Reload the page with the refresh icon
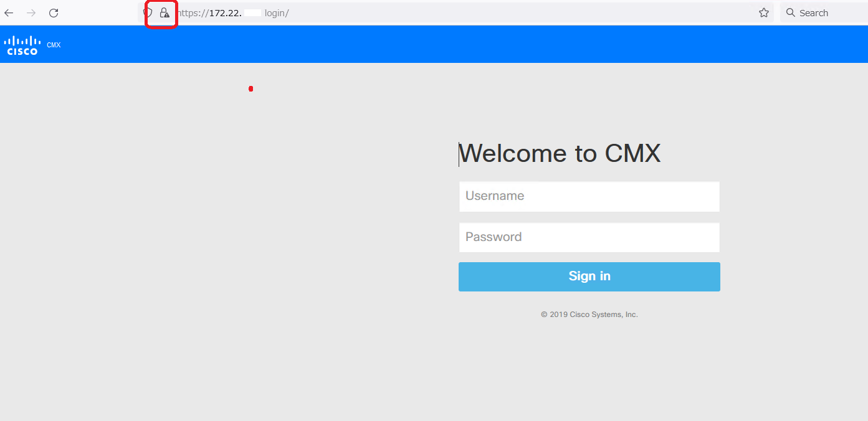Screen dimensions: 868x421 (54, 12)
